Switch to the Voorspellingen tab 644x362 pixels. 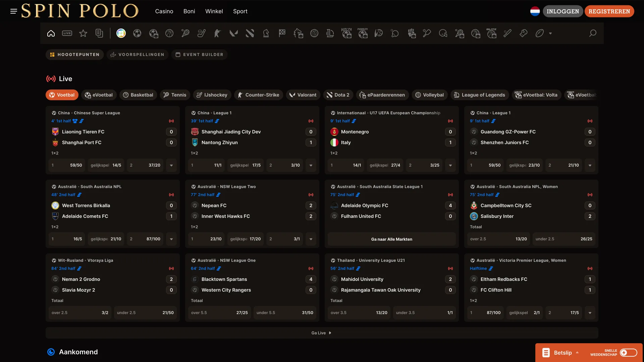pos(138,55)
